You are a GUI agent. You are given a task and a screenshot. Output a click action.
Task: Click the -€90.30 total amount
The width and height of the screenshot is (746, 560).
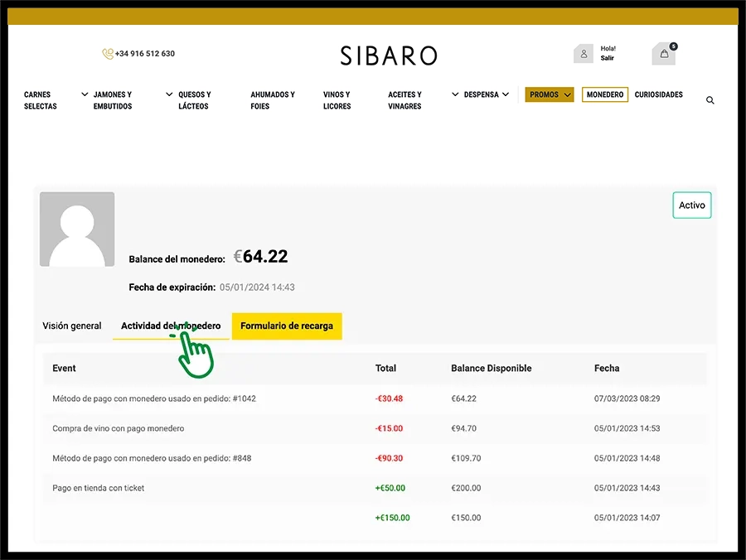pyautogui.click(x=390, y=458)
